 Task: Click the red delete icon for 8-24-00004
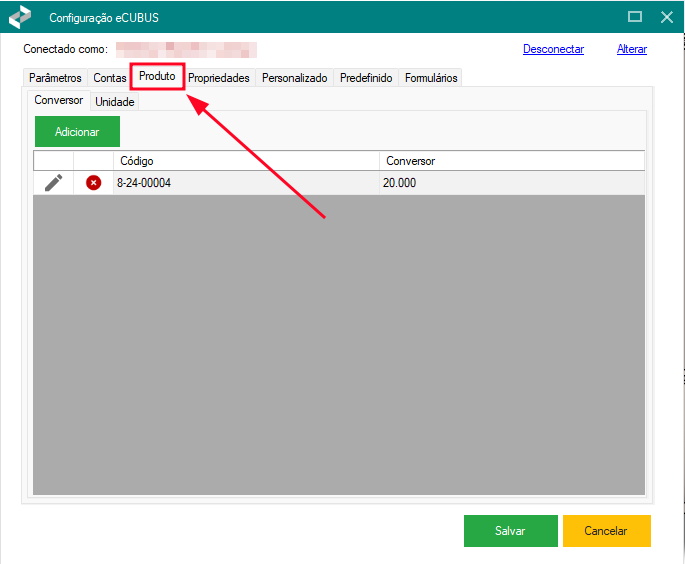click(93, 182)
